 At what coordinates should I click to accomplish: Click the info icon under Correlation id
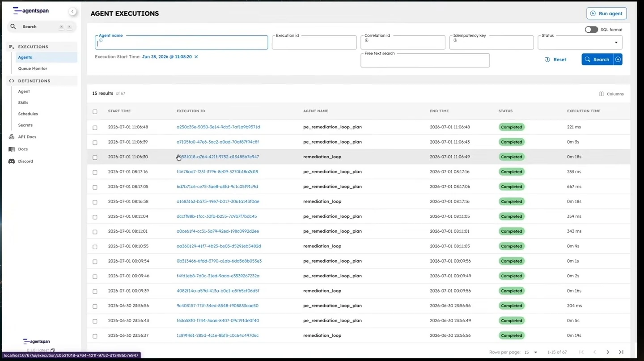click(366, 40)
